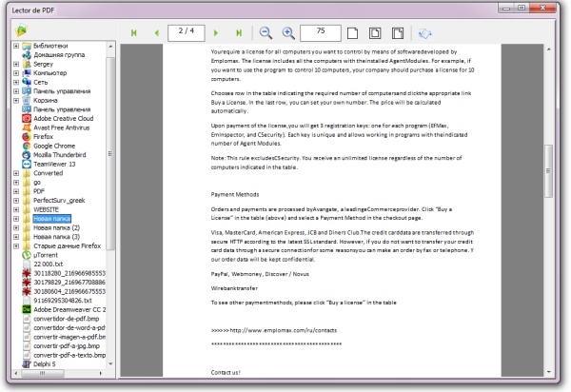Expand the WEBSITE folder node
The width and height of the screenshot is (571, 392).
(16, 209)
